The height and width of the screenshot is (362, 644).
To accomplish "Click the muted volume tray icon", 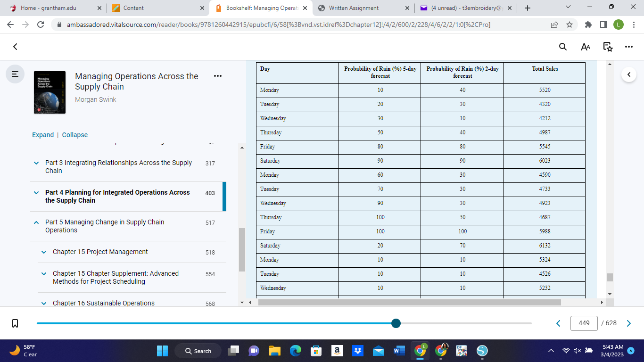I will point(578,351).
